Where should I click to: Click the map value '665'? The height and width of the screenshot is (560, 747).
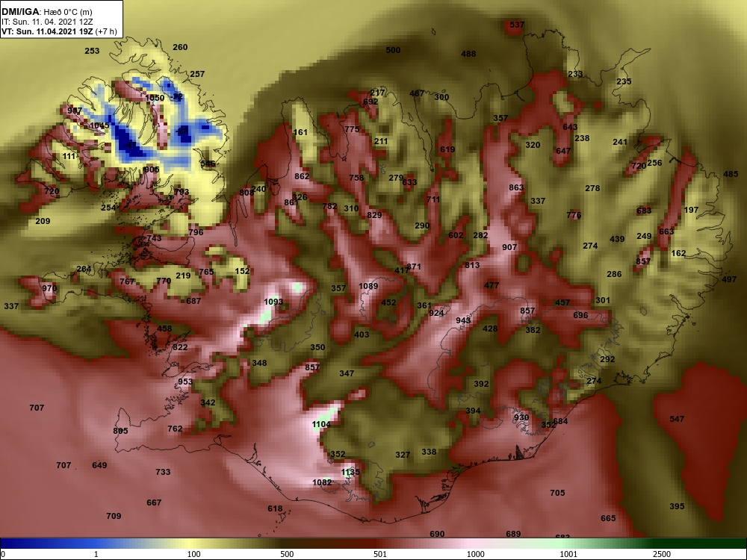[608, 518]
